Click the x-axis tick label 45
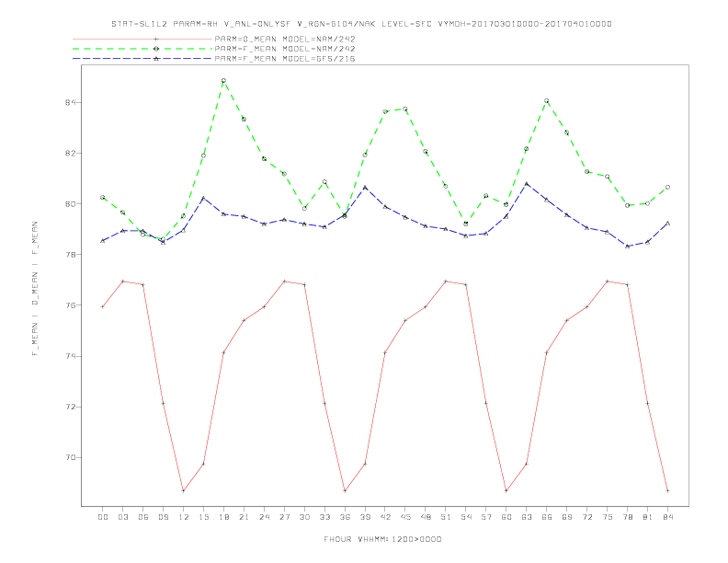728x563 pixels. tap(405, 517)
